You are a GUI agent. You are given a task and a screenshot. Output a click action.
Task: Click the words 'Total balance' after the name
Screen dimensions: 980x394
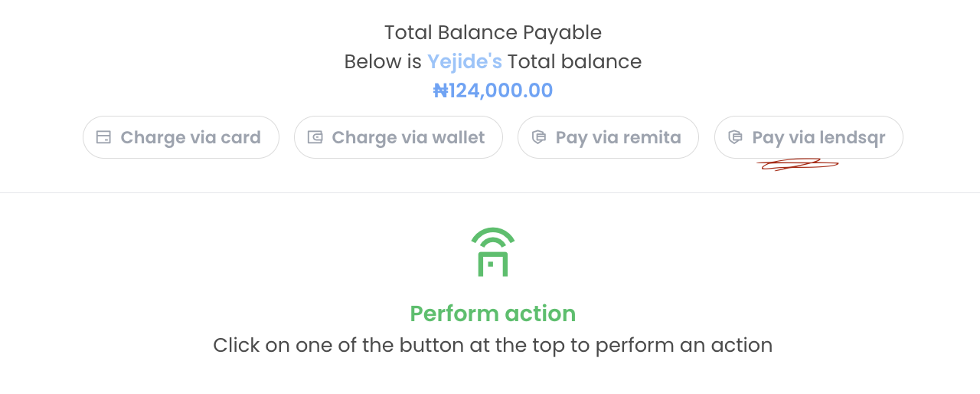574,61
